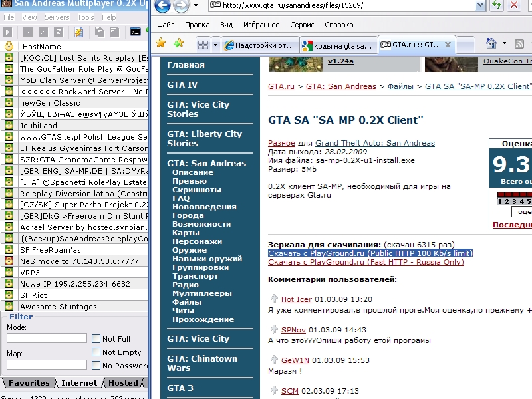Click the Copy server info icon in SA-MP
532x399 pixels.
pyautogui.click(x=99, y=32)
